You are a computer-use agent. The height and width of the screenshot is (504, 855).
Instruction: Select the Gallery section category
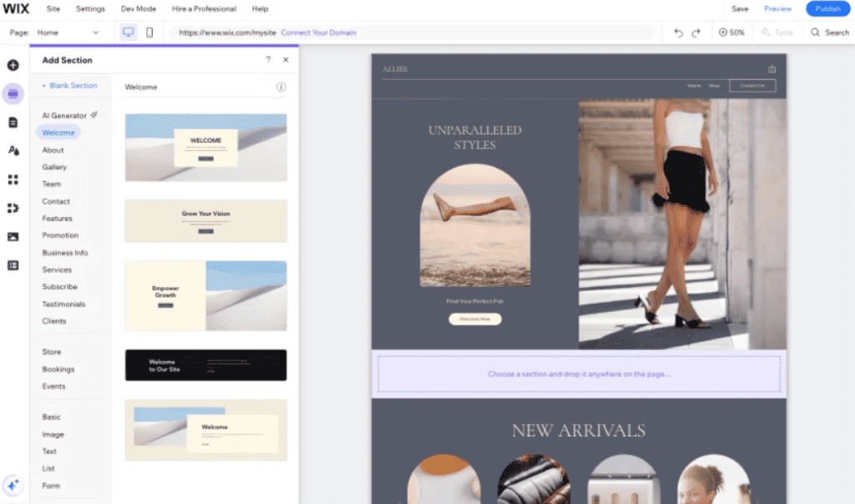point(54,167)
